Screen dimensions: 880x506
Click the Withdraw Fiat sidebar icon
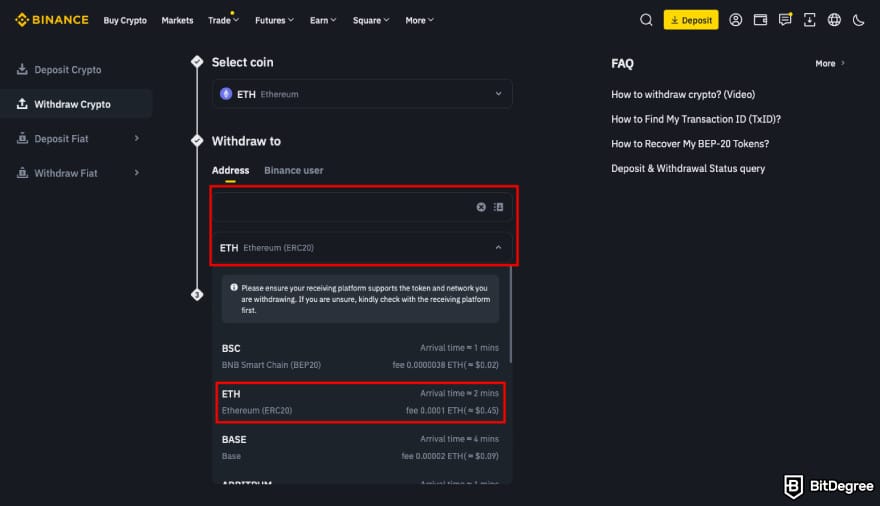(x=22, y=173)
